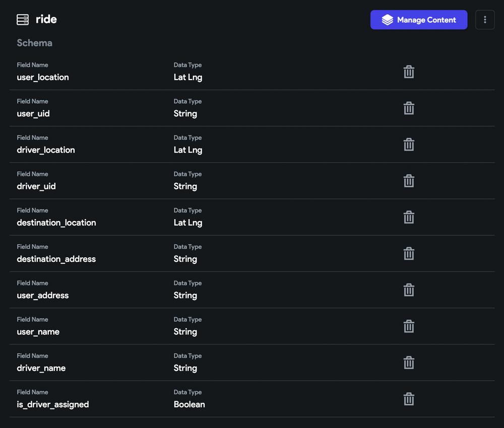Remove destination_address via trash icon
Screen dimensions: 504x428
pos(409,254)
